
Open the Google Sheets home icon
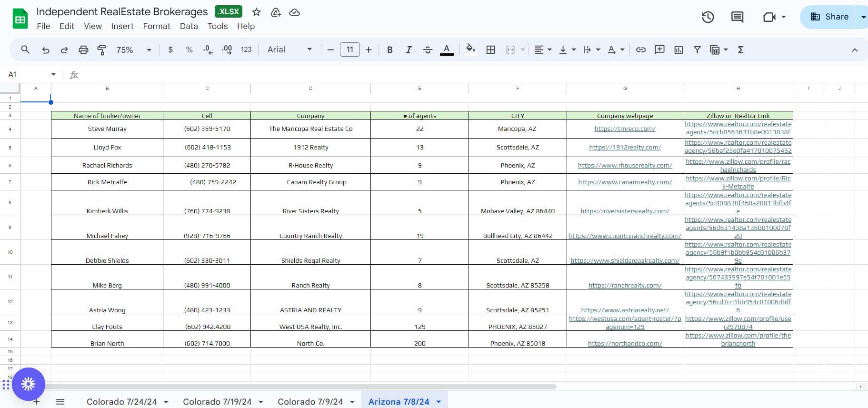[20, 19]
